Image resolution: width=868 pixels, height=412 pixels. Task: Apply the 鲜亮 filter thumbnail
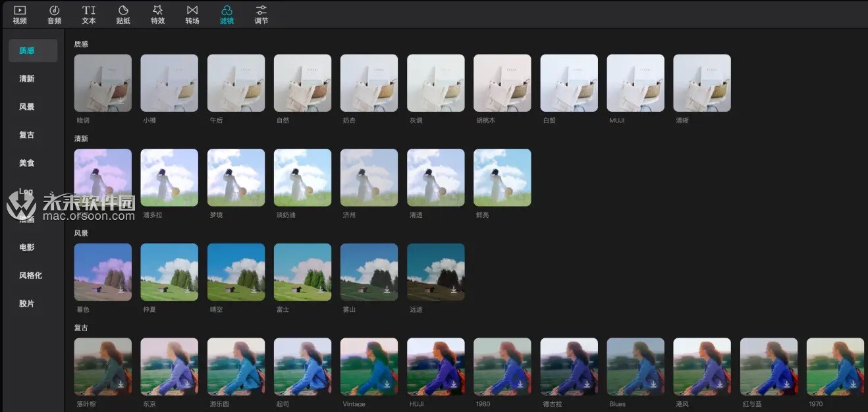click(x=502, y=178)
